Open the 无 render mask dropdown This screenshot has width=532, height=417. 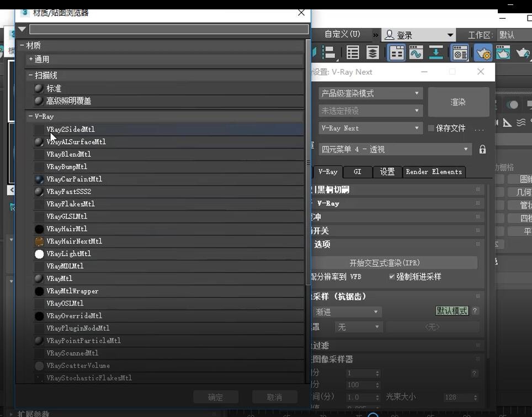click(x=359, y=327)
